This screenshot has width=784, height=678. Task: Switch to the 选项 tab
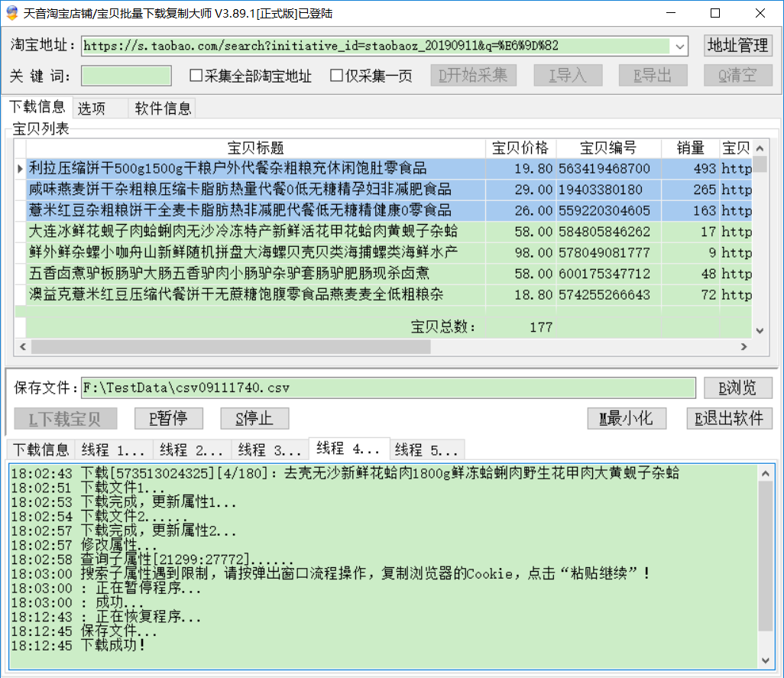(x=92, y=109)
